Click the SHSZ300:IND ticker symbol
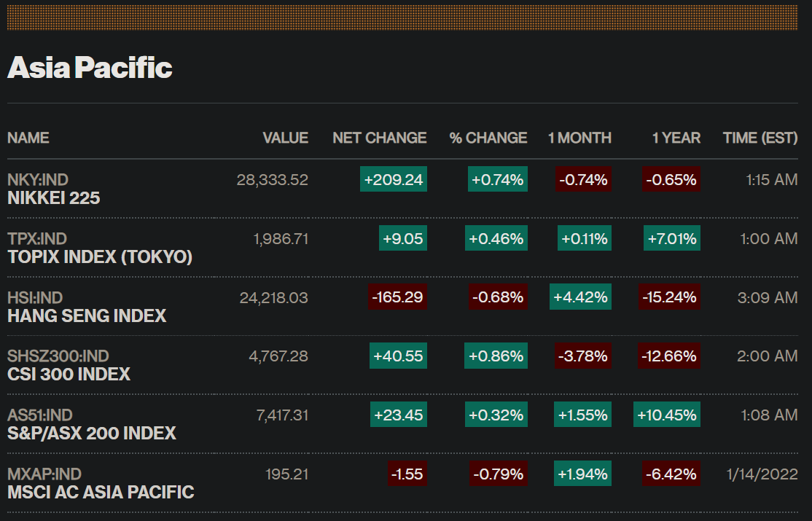The image size is (812, 521). tap(58, 356)
